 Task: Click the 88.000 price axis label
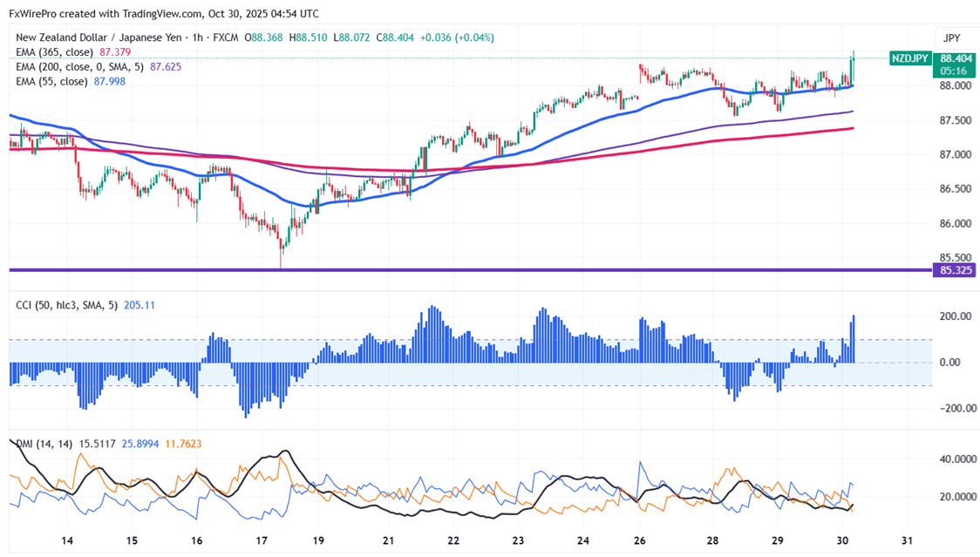[956, 85]
